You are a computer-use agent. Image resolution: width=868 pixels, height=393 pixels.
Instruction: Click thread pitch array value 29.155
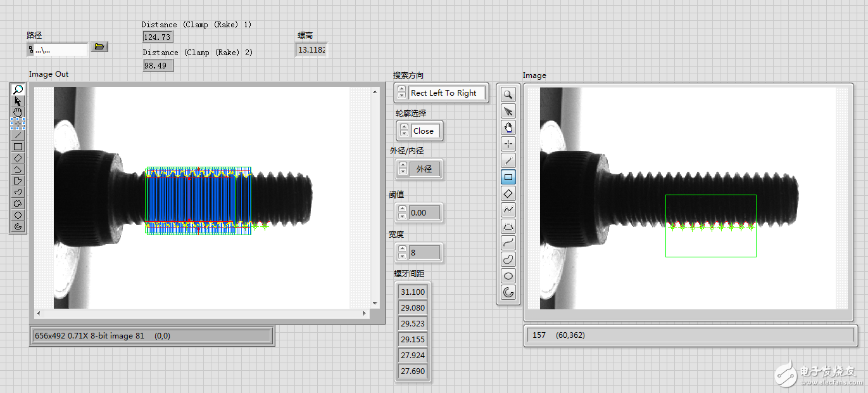[x=413, y=339]
